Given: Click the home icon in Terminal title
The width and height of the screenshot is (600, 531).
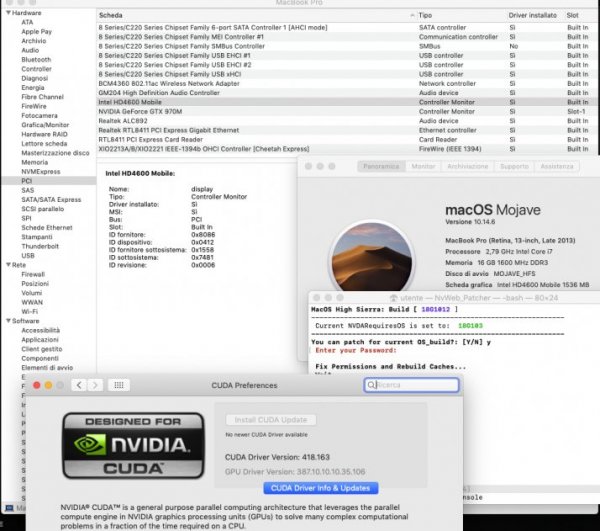Looking at the screenshot, I should coord(393,298).
